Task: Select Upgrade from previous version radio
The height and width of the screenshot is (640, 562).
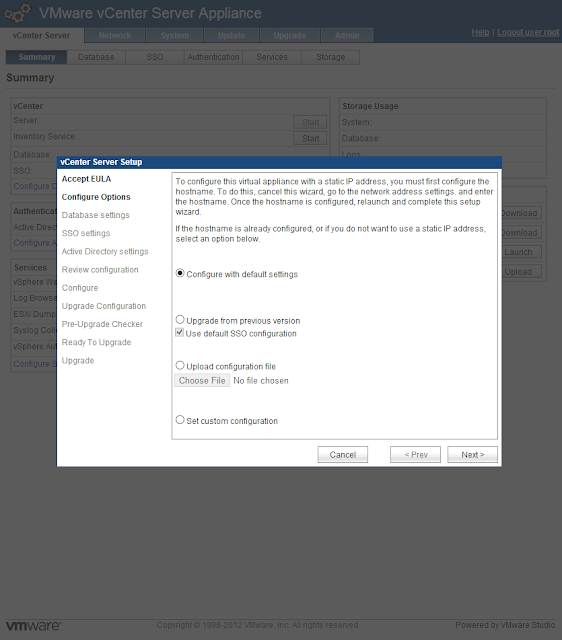Action: point(180,320)
